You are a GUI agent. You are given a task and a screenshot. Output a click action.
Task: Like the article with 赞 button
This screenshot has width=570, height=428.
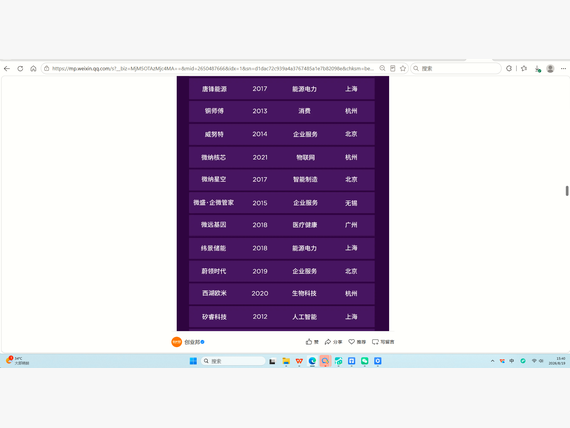pyautogui.click(x=312, y=342)
